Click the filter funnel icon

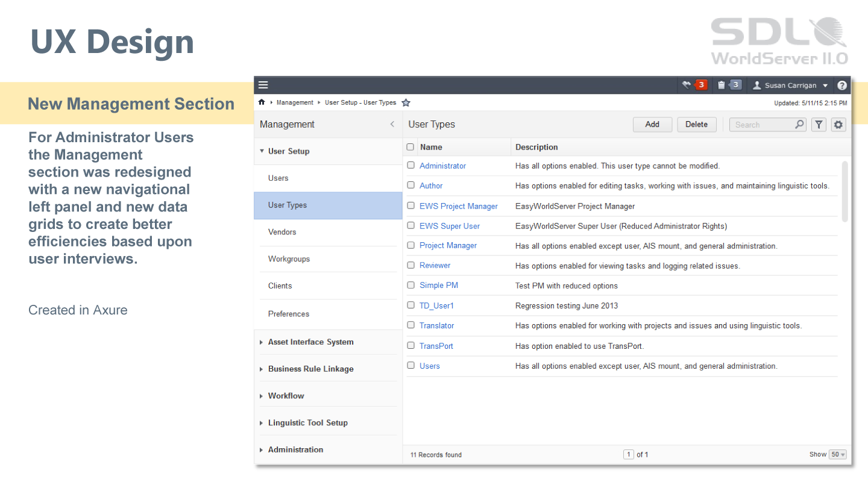818,125
